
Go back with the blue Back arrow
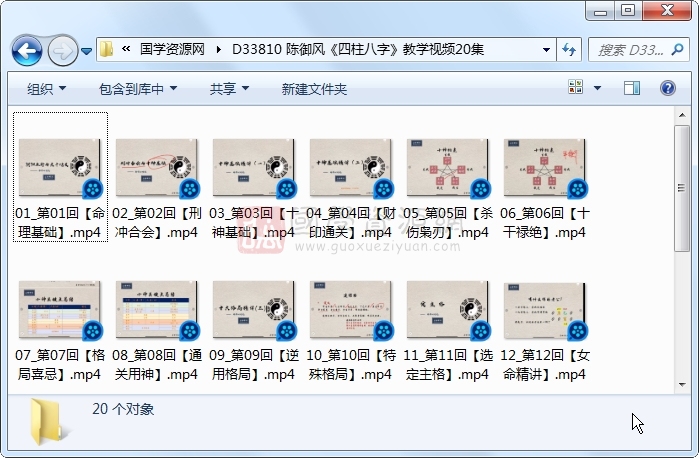click(x=27, y=51)
